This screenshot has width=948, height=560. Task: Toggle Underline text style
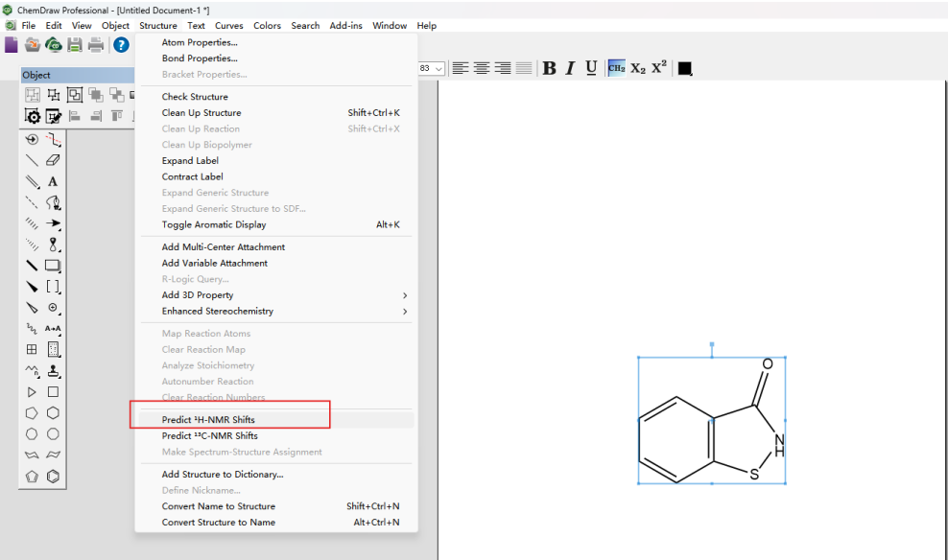point(591,68)
